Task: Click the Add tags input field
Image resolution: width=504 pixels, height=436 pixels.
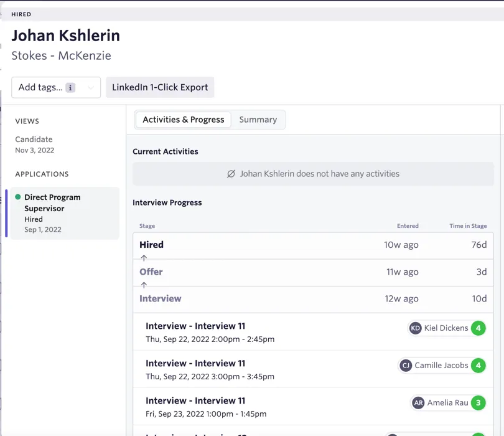Action: [56, 87]
